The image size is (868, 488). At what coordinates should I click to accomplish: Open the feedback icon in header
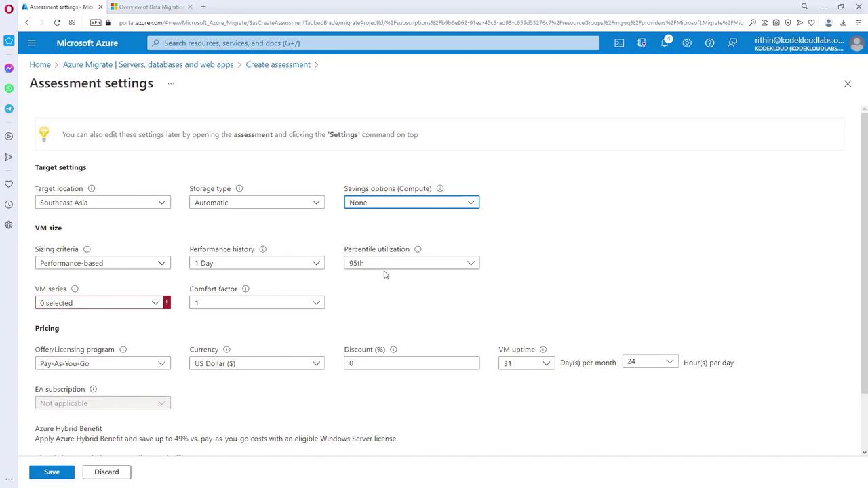[x=732, y=43]
